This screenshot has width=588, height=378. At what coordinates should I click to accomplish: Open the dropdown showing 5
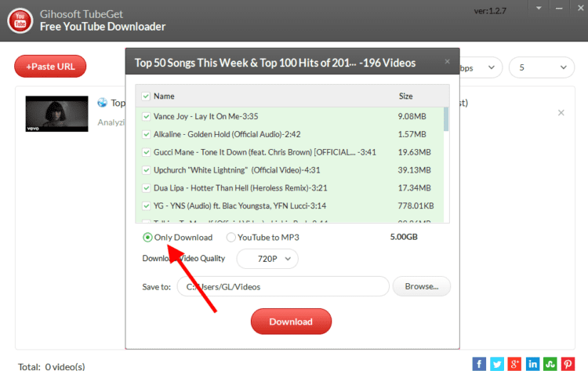pyautogui.click(x=542, y=67)
